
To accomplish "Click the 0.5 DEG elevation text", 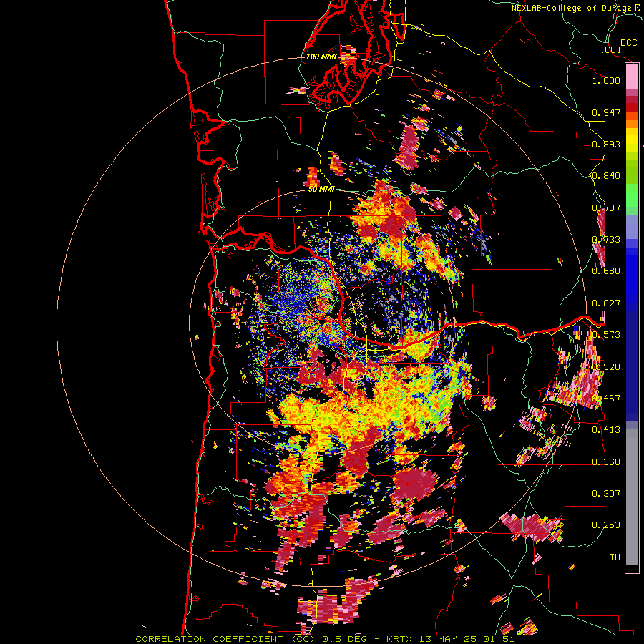I will [x=345, y=639].
